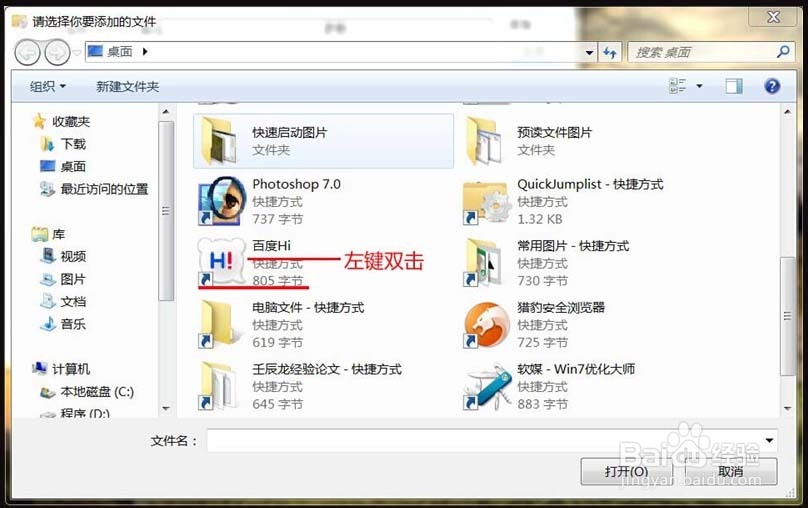808x508 pixels.
Task: Click the 打开(O) button
Action: coord(627,471)
